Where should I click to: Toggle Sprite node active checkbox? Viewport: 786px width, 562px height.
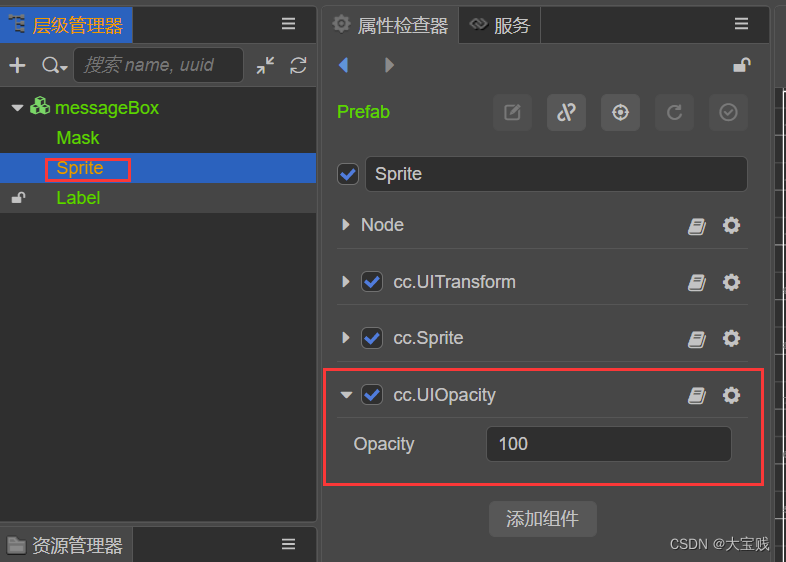348,174
